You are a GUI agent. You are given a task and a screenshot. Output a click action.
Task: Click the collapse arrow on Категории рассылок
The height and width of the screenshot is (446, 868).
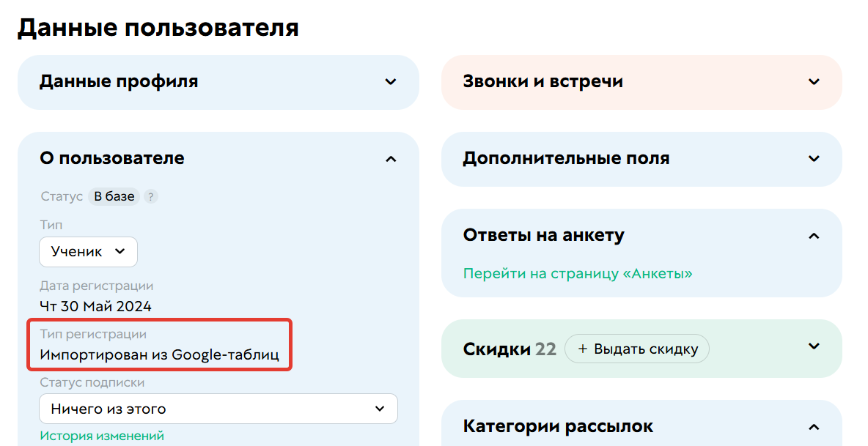(x=814, y=425)
